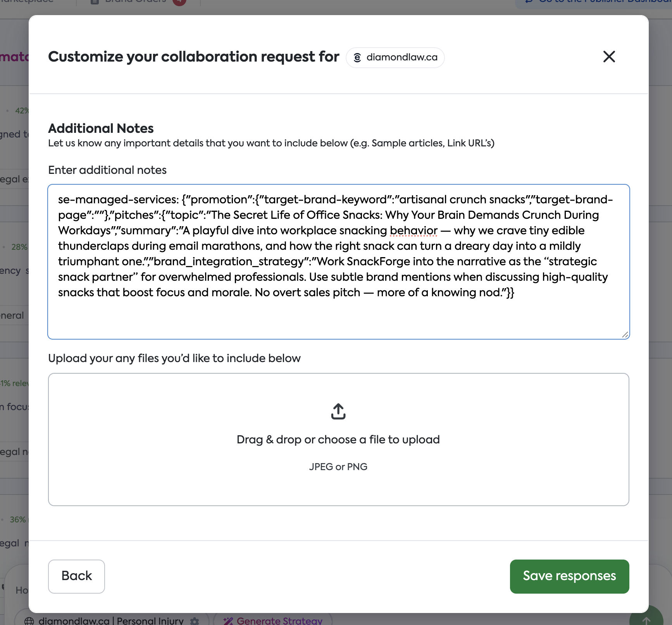
Task: Click the Brand Orders document icon
Action: [95, 2]
